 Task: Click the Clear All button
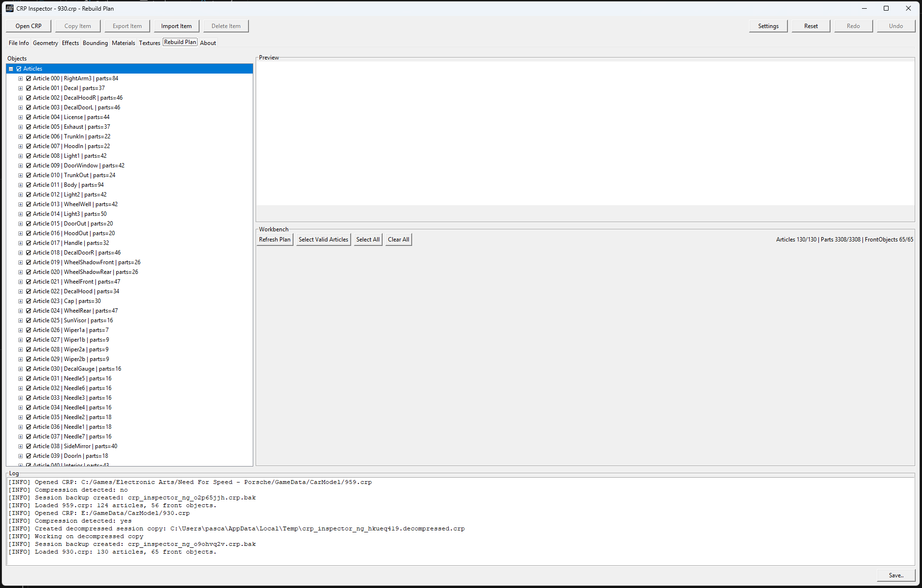pos(398,240)
